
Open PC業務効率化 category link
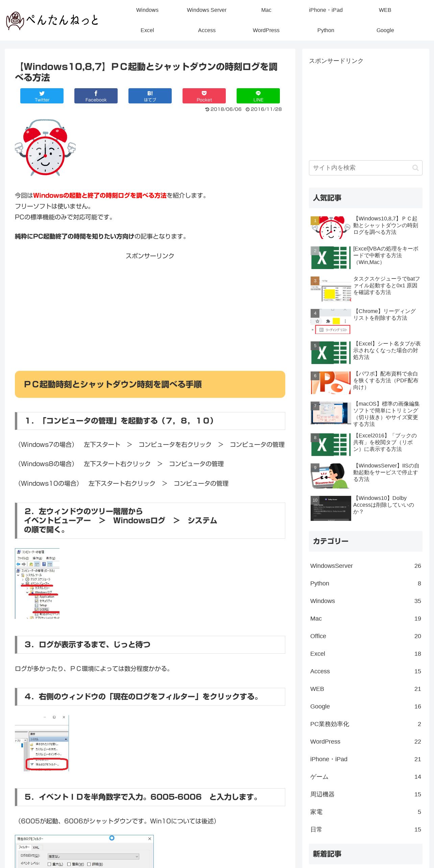click(366, 724)
